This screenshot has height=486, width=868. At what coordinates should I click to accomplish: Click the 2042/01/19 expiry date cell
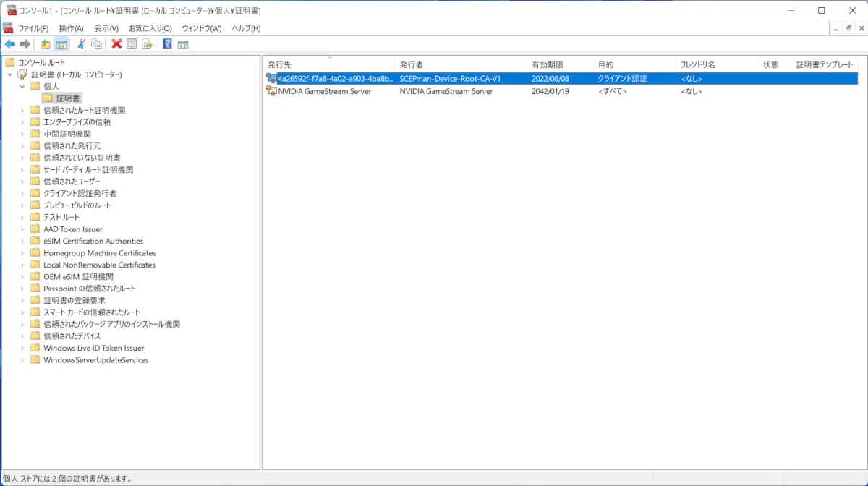pos(550,91)
